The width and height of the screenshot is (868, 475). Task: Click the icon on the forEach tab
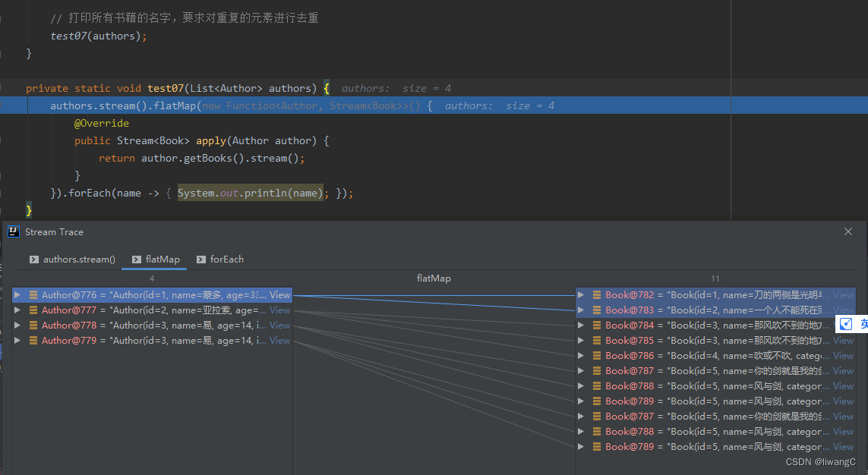pos(201,260)
